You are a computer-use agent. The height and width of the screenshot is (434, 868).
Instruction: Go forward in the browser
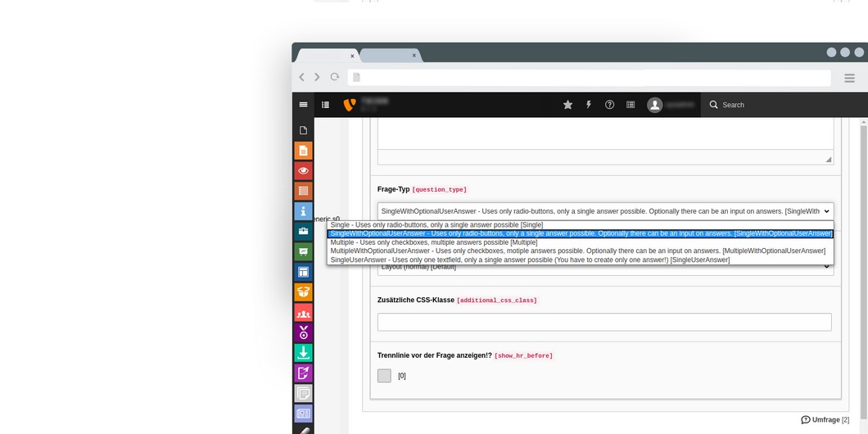coord(317,77)
